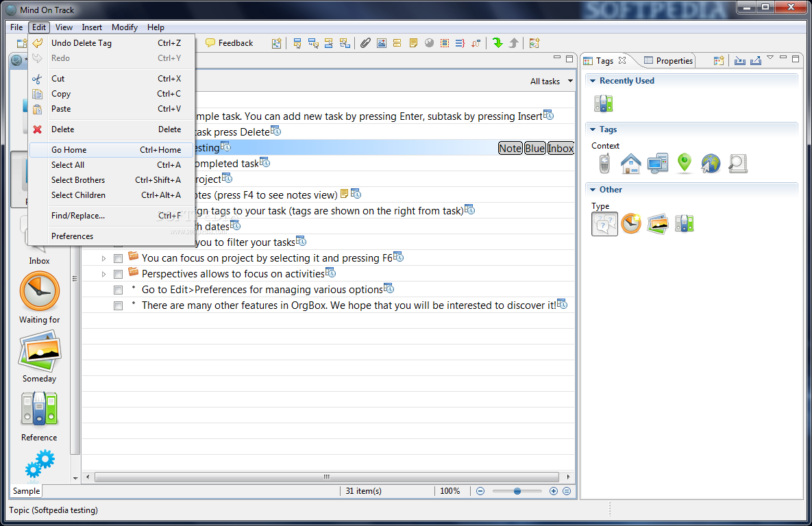Open the Reference perspective
Screen dimensions: 812x526
pos(39,416)
